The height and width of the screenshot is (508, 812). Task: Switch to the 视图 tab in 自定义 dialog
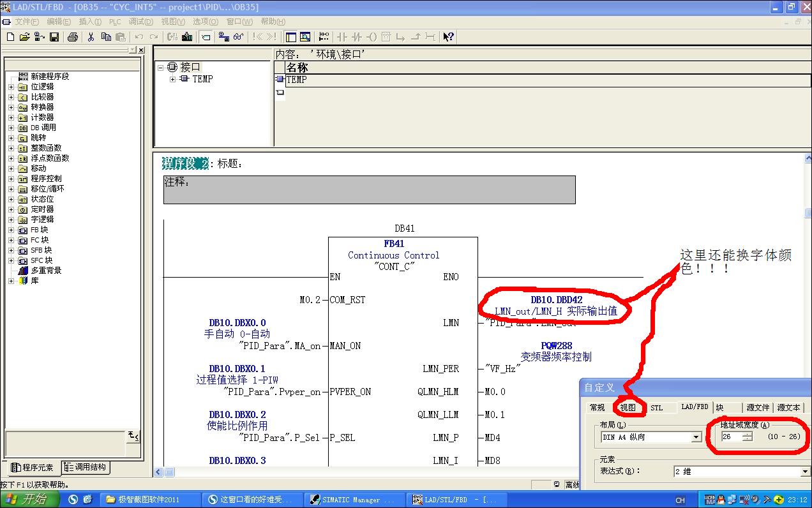628,407
